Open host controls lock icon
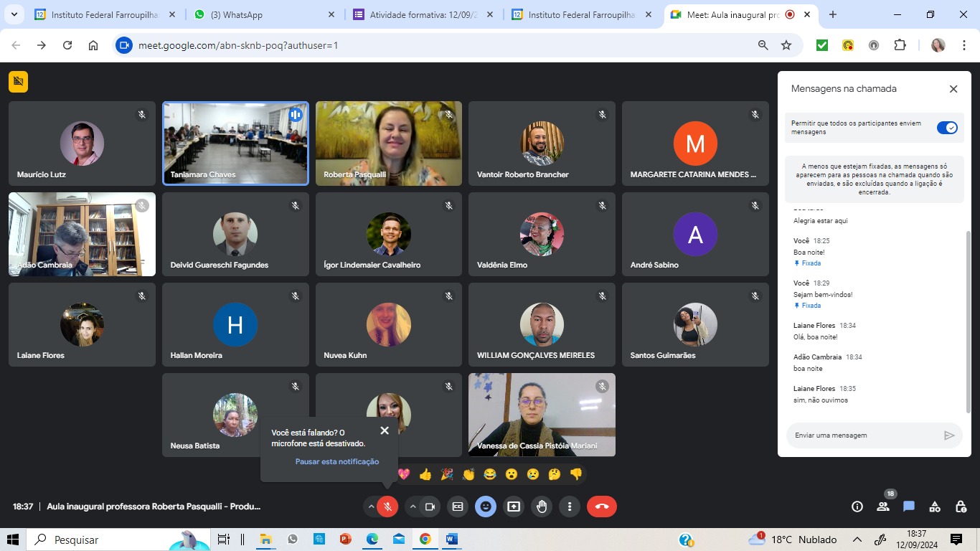The image size is (980, 551). (961, 507)
